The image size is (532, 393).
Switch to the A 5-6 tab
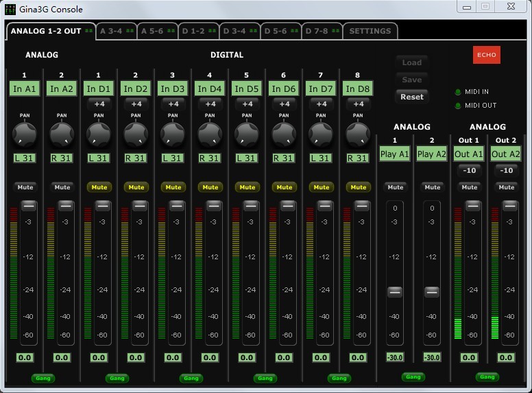click(x=158, y=32)
